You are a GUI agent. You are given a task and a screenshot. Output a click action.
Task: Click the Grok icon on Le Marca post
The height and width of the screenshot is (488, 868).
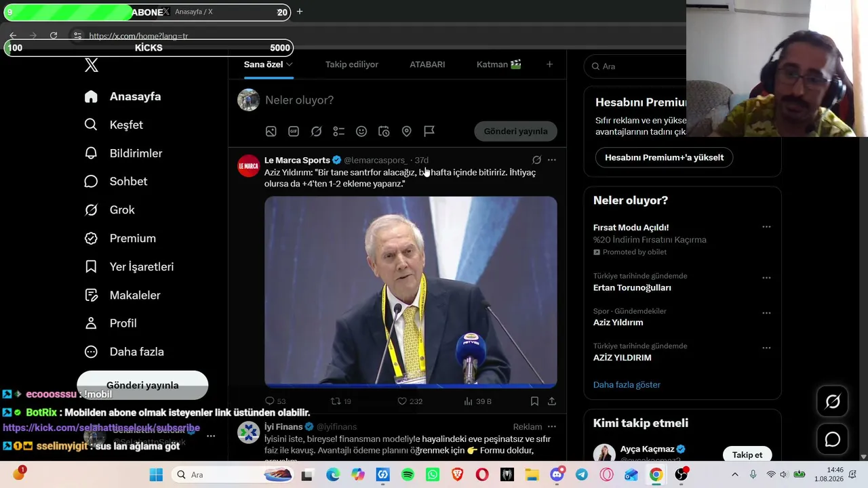click(536, 160)
